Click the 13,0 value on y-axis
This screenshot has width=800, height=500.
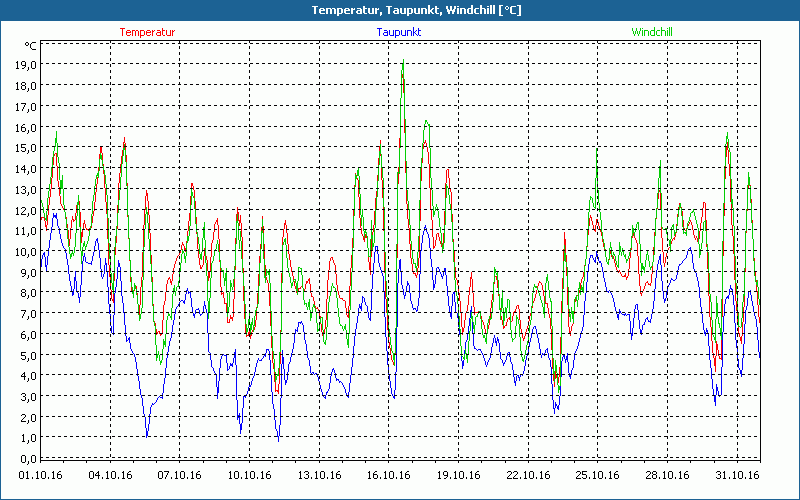(x=27, y=189)
